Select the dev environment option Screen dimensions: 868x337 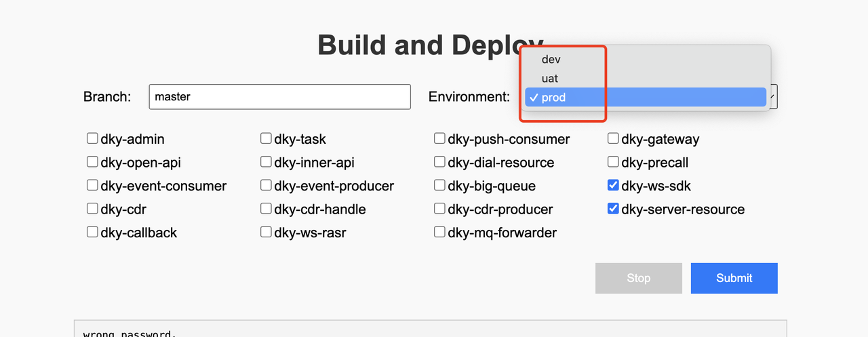(551, 60)
